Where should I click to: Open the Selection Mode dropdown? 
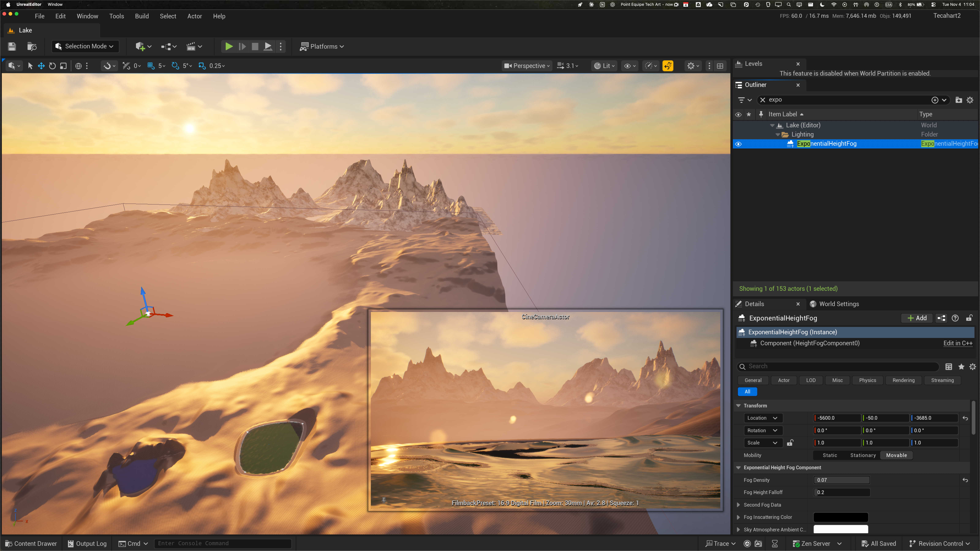click(x=85, y=46)
